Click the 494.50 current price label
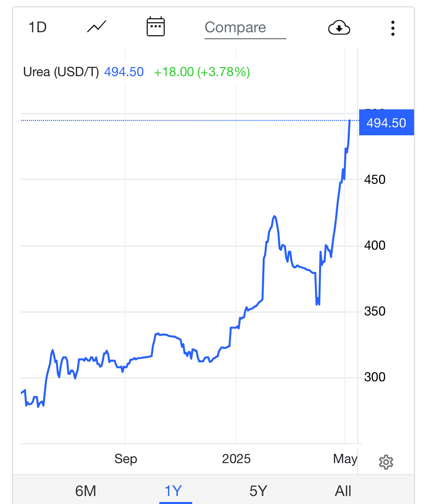The image size is (427, 504). click(386, 123)
